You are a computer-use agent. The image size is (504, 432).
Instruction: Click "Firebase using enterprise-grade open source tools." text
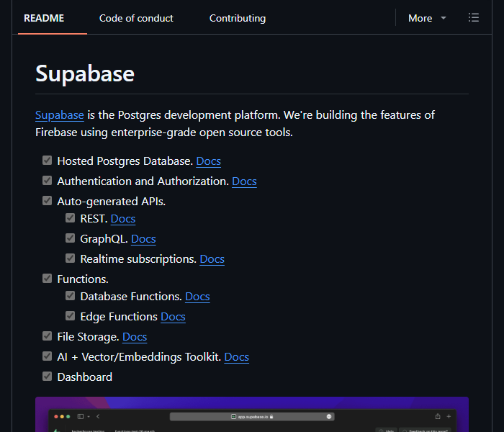tap(164, 132)
